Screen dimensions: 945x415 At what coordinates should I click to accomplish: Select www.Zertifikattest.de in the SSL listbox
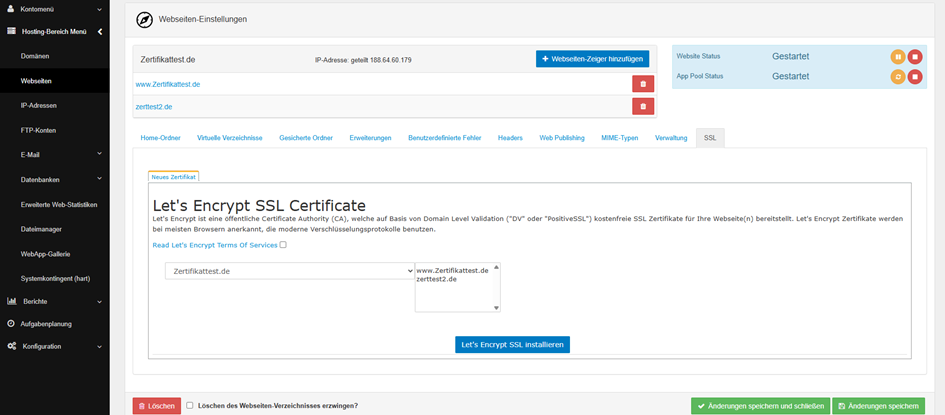(452, 270)
